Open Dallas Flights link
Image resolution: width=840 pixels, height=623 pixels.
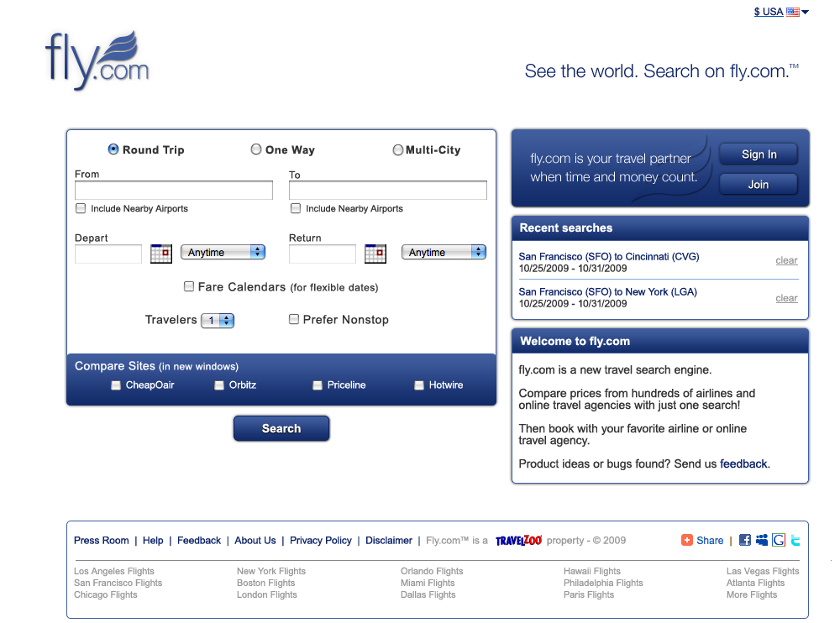pyautogui.click(x=428, y=594)
